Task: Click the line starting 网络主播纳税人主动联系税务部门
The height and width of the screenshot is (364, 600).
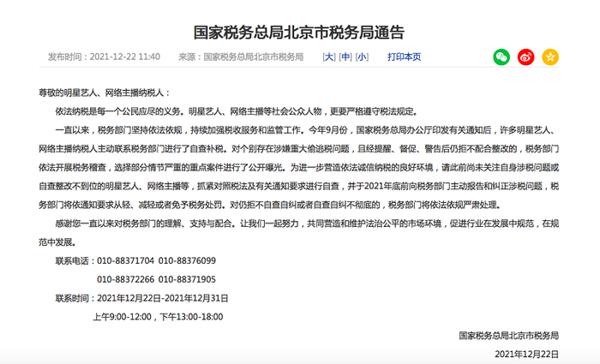Action: pyautogui.click(x=299, y=149)
